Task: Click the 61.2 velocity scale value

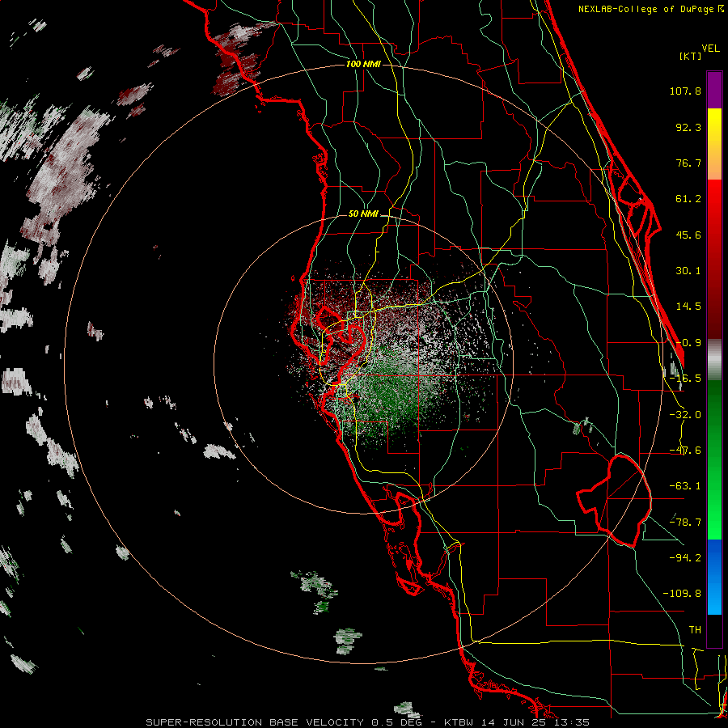Action: (x=688, y=199)
